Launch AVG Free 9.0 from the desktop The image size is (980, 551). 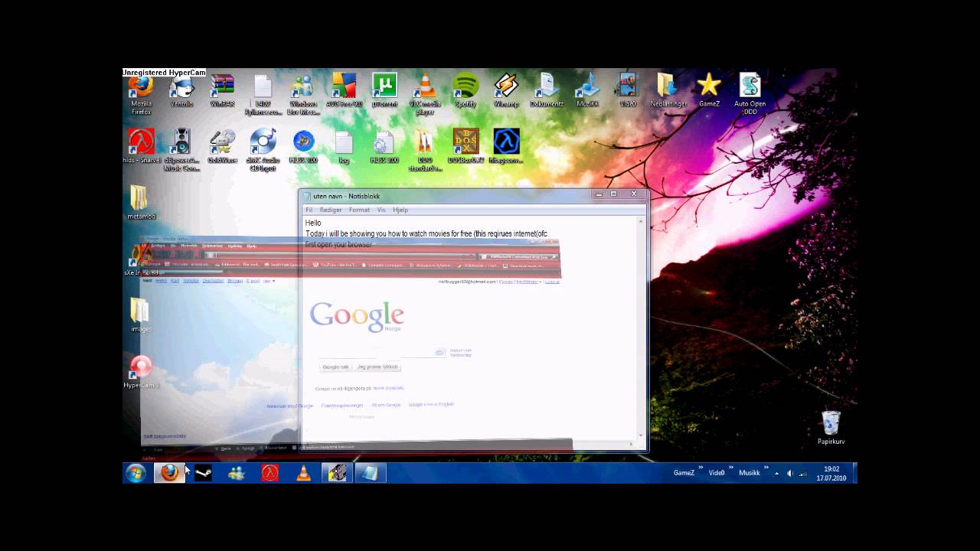[x=344, y=92]
